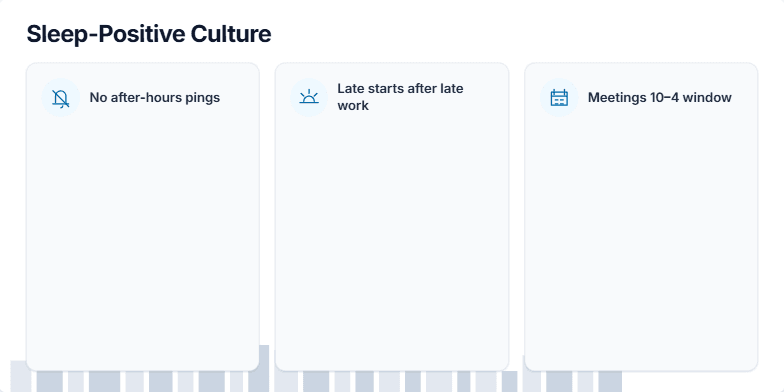Select the "No after-hours pings" label
784x392 pixels.
coord(154,98)
